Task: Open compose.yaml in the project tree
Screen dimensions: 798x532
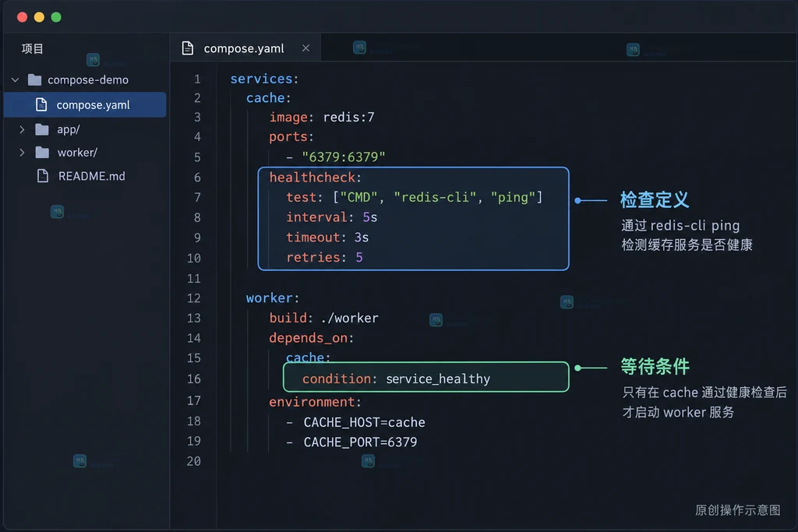Action: 85,105
